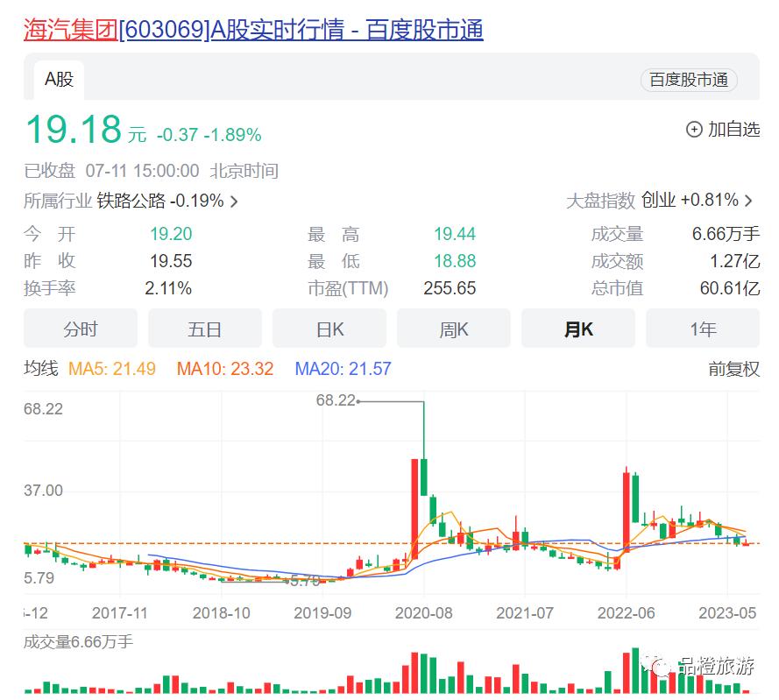Click the 2017-11 date axis label
779x700 pixels.
click(x=120, y=613)
